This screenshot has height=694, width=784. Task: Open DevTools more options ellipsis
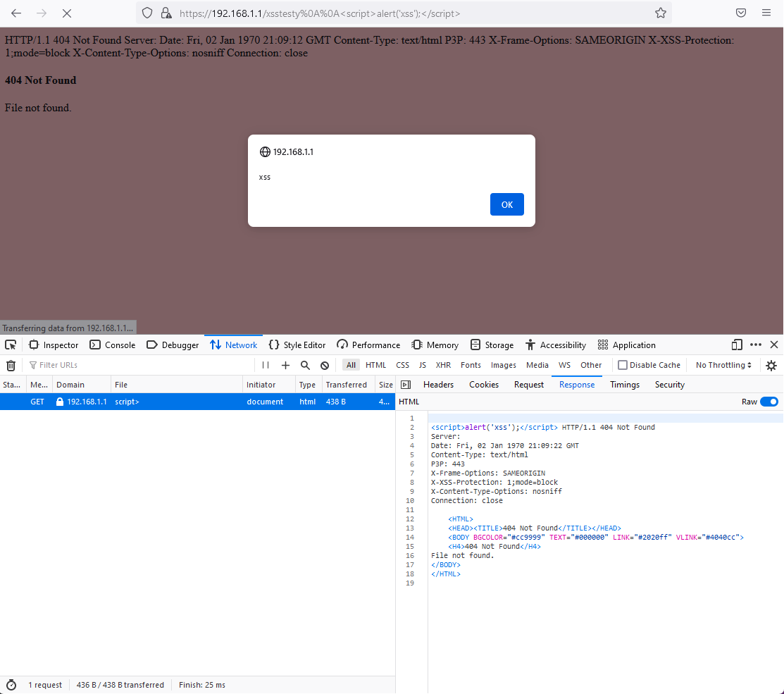click(x=756, y=345)
